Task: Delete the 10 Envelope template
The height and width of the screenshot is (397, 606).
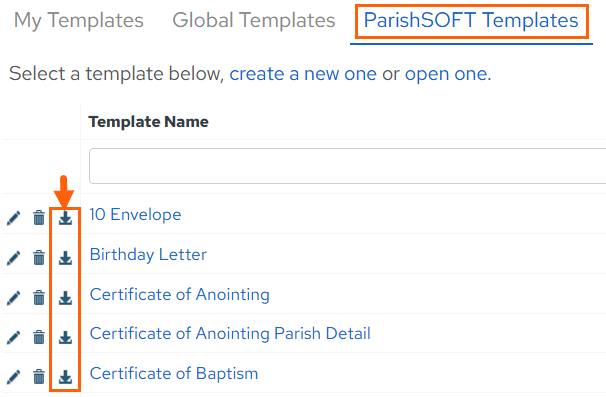Action: (39, 218)
